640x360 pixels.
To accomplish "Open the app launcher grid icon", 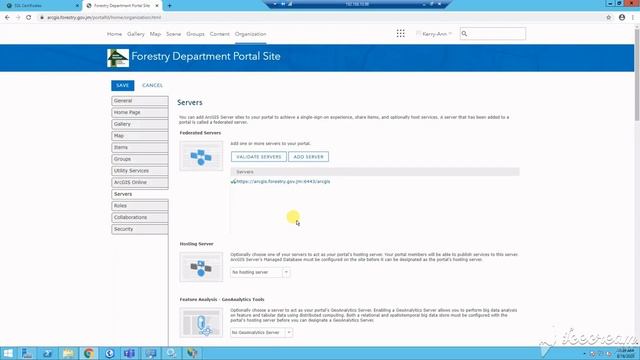I will (x=400, y=34).
